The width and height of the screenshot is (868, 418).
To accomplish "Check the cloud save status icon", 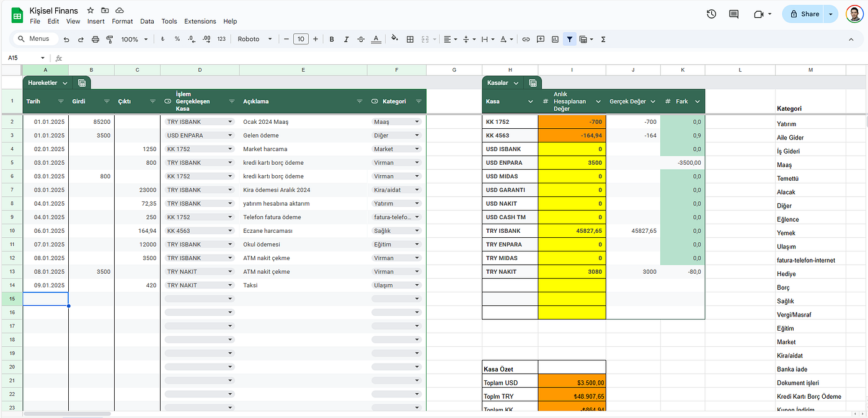I will (x=120, y=11).
